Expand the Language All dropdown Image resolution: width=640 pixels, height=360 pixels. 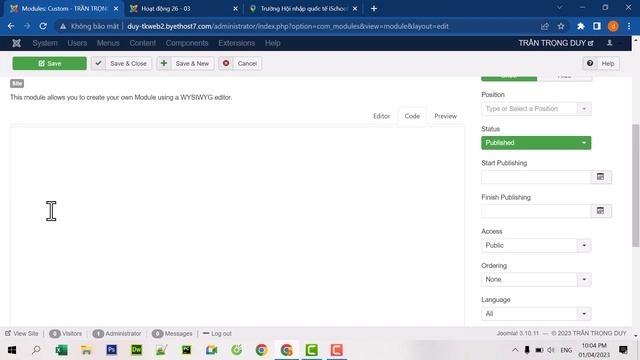pos(536,314)
